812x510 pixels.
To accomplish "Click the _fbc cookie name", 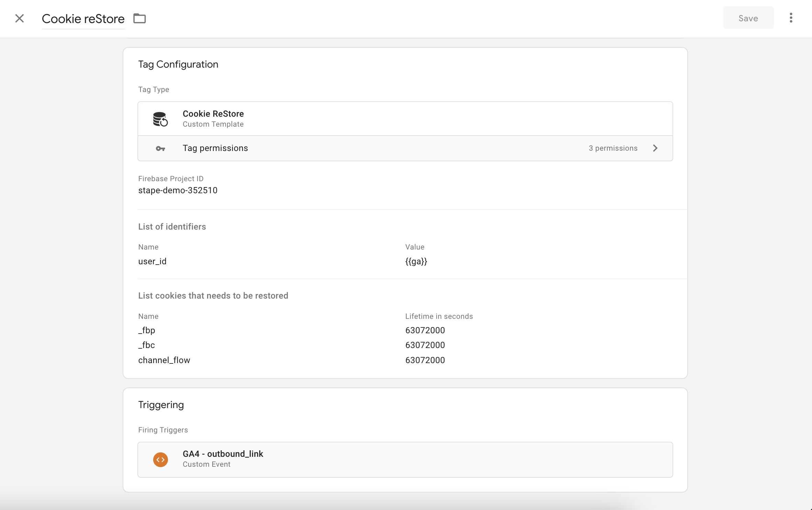I will 147,345.
